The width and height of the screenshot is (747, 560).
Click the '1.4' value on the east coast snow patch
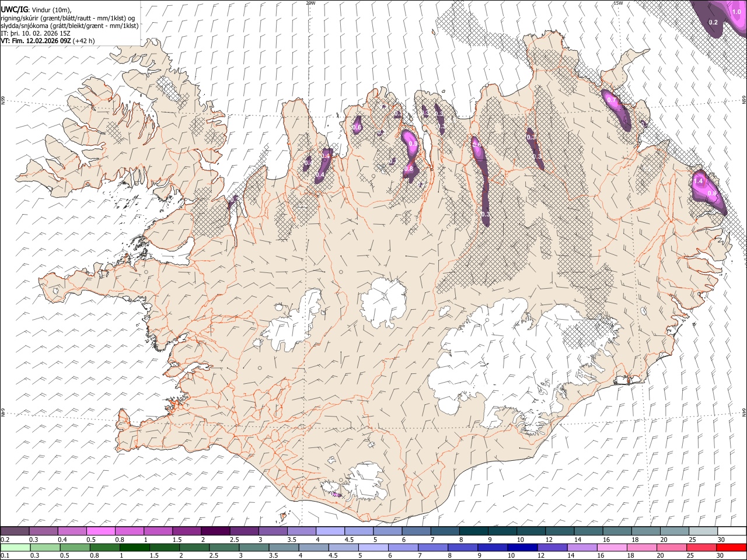point(699,181)
